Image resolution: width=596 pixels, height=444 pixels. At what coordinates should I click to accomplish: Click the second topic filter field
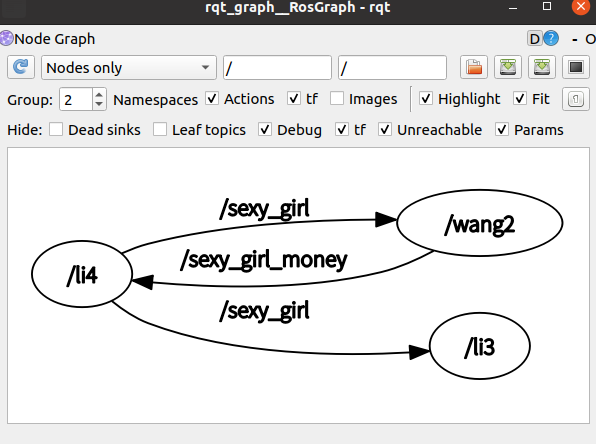click(392, 68)
